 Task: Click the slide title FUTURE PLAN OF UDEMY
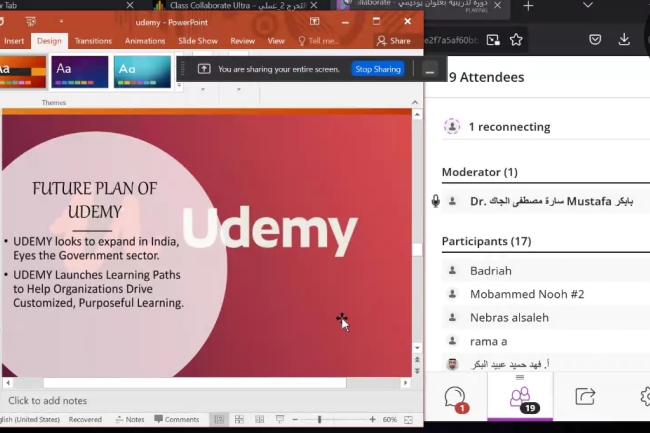[x=95, y=200]
